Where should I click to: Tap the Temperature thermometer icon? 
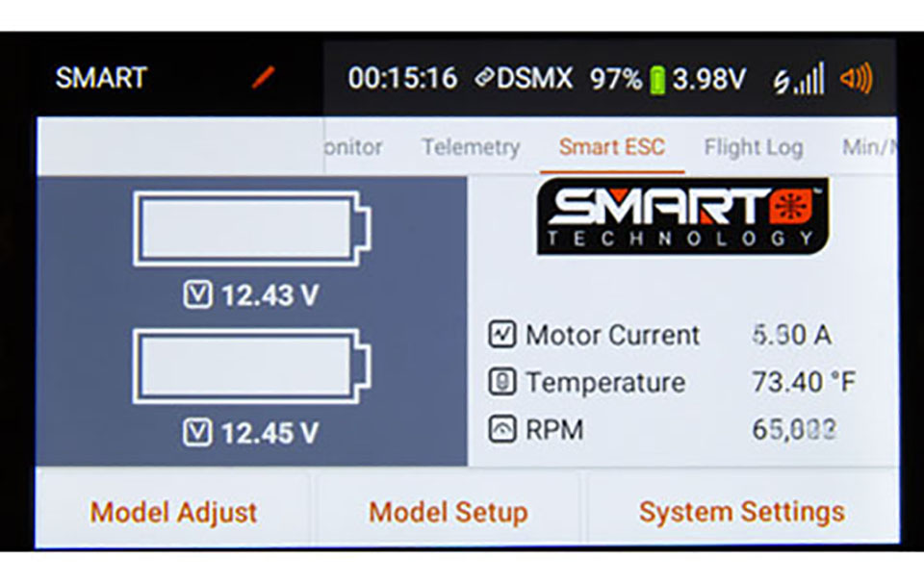click(x=502, y=382)
